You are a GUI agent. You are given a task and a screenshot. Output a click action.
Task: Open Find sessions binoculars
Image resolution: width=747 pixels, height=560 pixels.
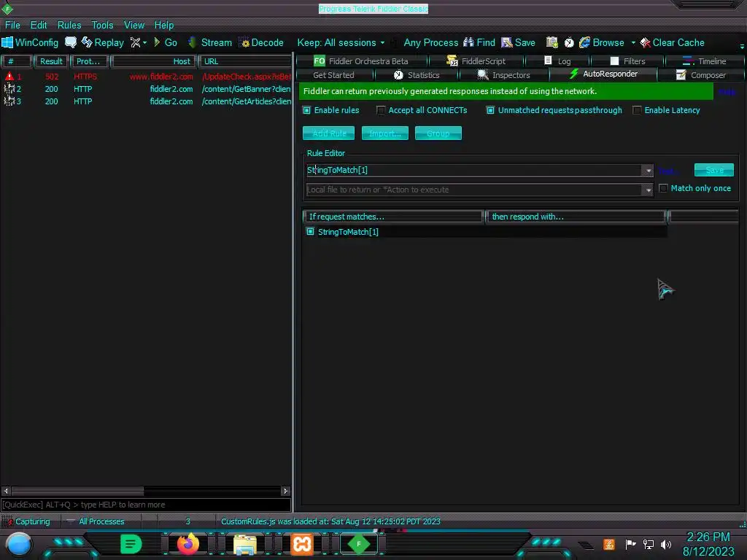click(479, 43)
